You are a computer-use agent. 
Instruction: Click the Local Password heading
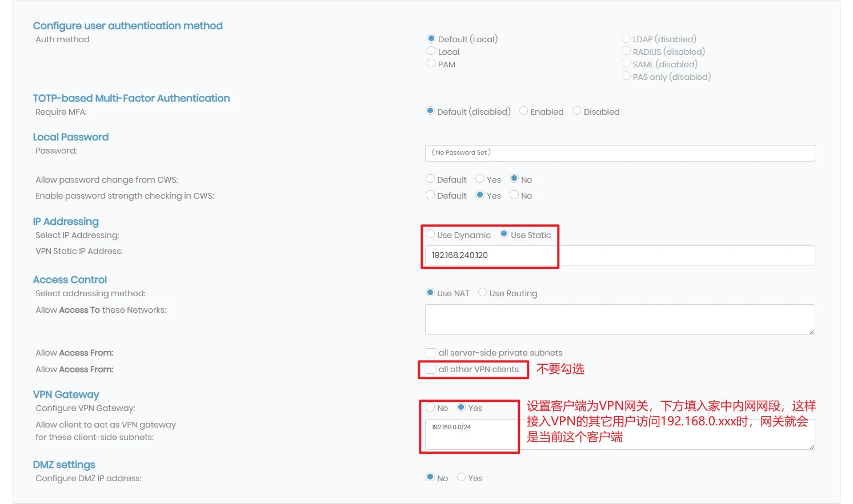click(70, 137)
